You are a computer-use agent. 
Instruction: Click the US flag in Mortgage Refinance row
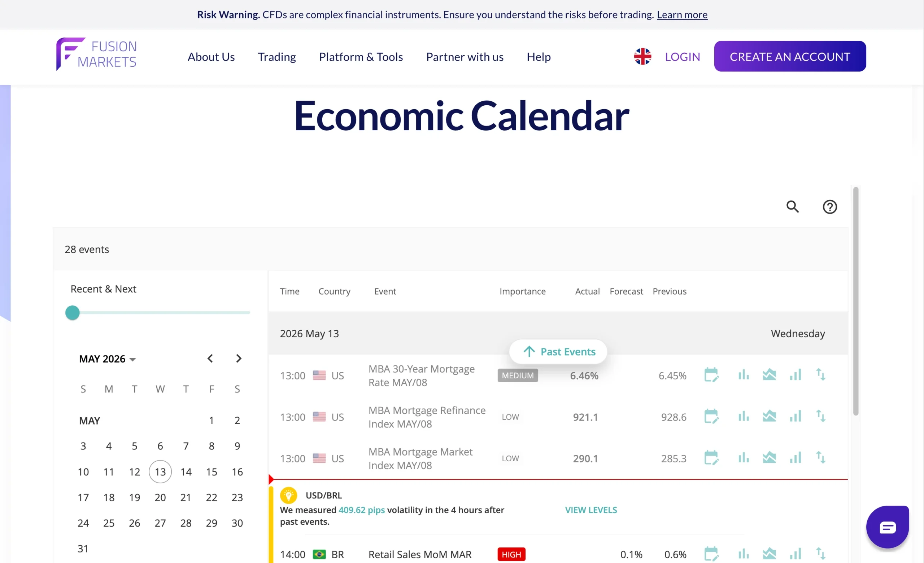tap(319, 417)
